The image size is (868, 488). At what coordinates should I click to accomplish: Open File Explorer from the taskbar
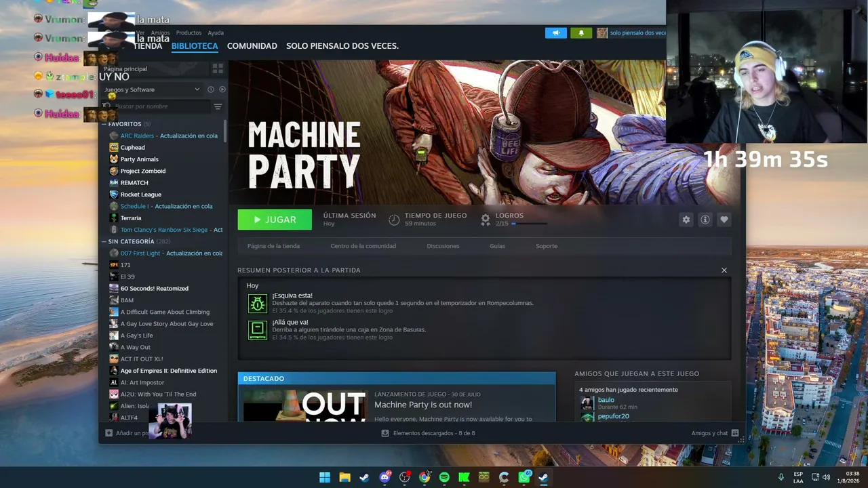(x=344, y=477)
